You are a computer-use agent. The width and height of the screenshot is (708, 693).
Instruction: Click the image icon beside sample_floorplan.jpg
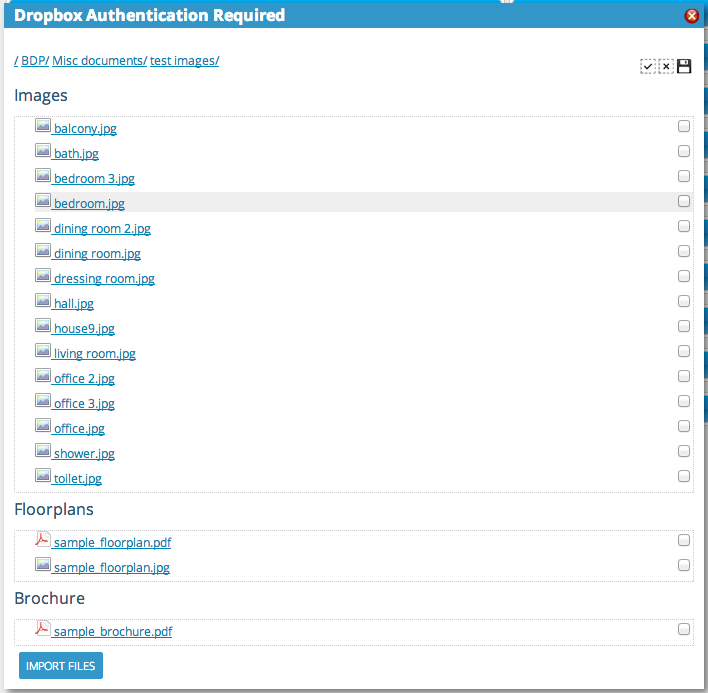point(43,564)
